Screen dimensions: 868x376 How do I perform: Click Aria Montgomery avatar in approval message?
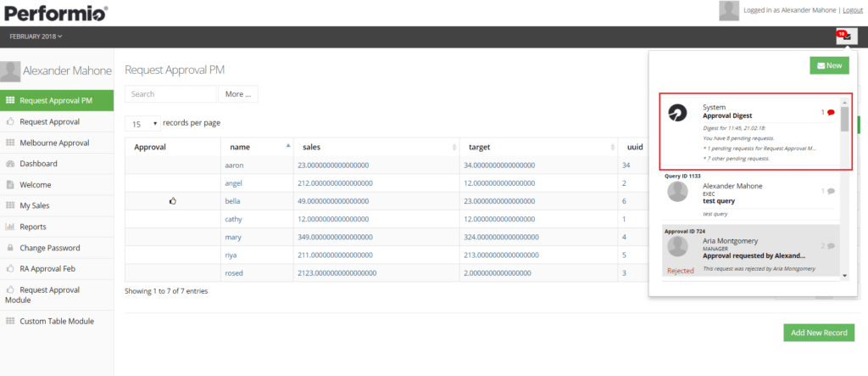coord(677,247)
